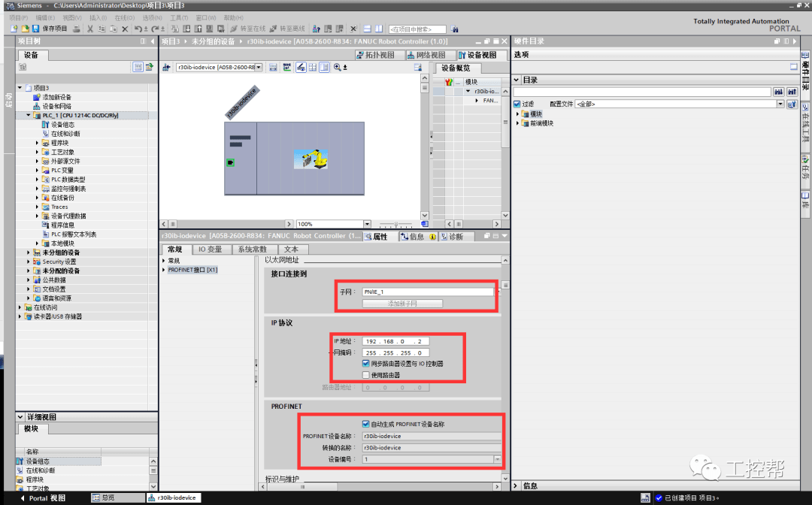The width and height of the screenshot is (812, 505).
Task: Click the green PROFINET port on robot device
Action: [231, 162]
